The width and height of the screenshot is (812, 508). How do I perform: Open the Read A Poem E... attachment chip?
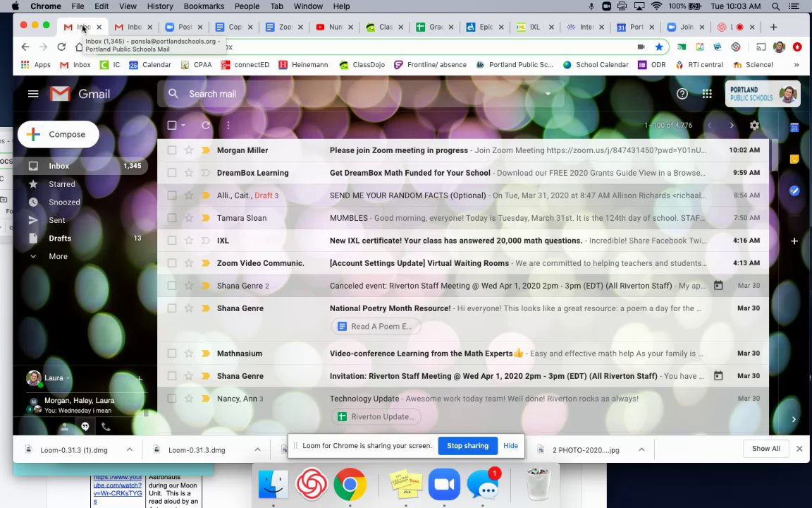point(376,326)
